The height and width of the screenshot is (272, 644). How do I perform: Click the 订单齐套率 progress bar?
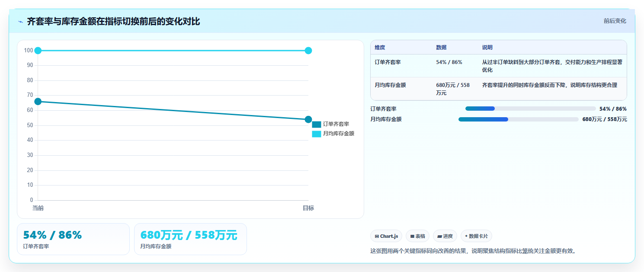[531, 109]
